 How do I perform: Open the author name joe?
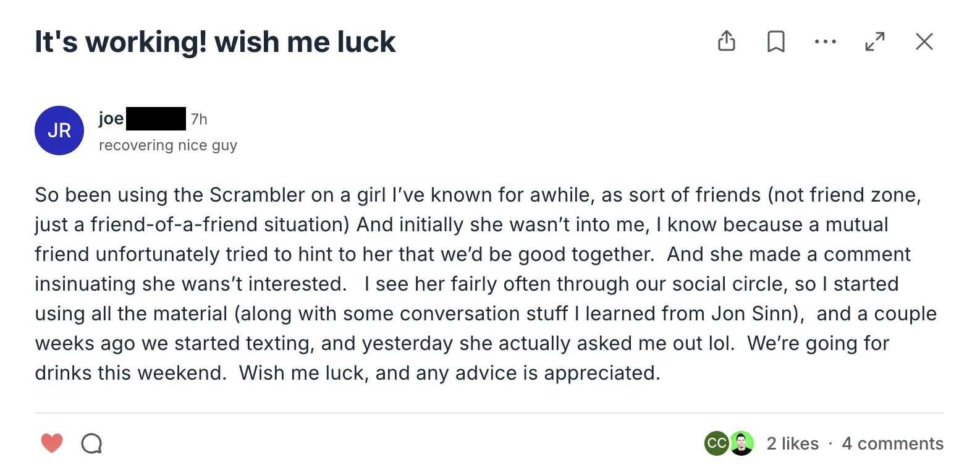[111, 118]
